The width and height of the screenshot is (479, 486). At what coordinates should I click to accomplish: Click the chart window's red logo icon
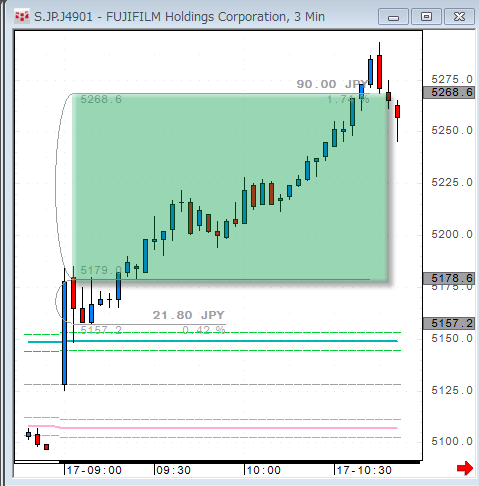tap(22, 17)
